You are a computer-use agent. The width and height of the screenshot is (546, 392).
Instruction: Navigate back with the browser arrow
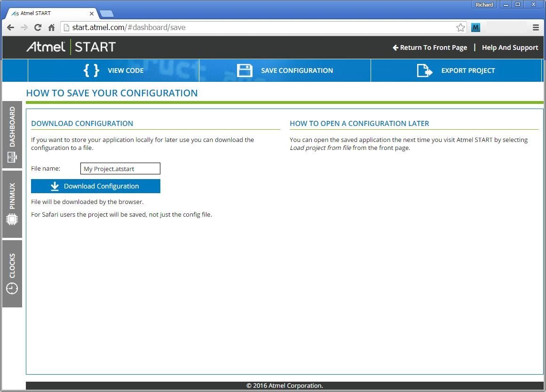tap(10, 27)
